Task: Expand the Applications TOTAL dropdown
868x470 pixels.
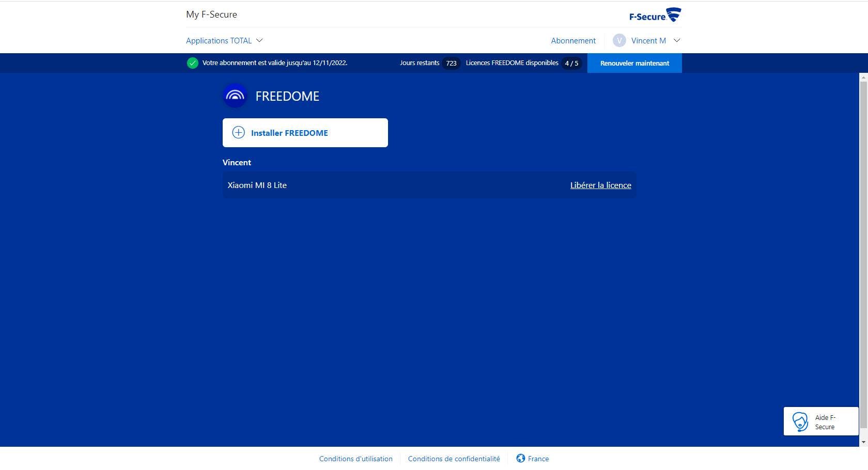Action: click(224, 40)
